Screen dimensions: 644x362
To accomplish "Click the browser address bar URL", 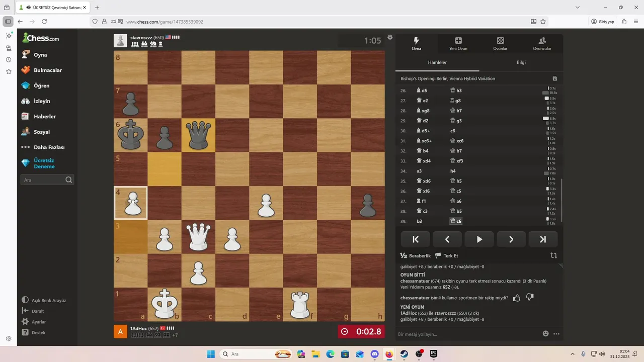I will [165, 22].
